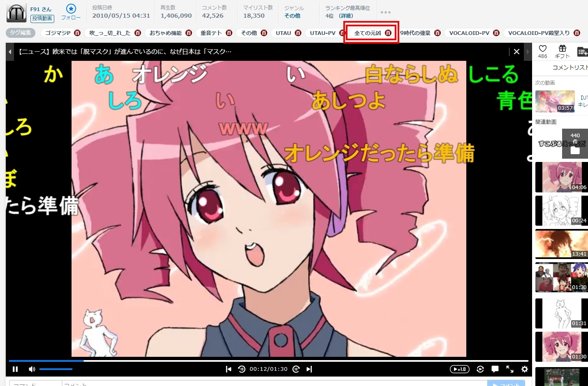Open the VOCALOID-PV殿堂入り tag
588x386 pixels.
[x=539, y=33]
